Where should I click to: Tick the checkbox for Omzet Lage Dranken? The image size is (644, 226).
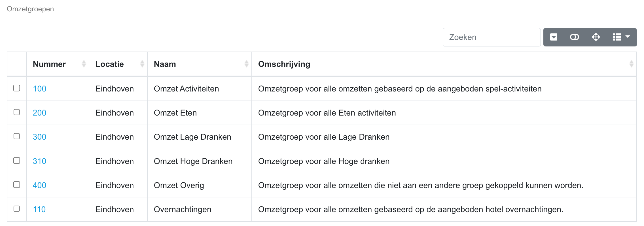pyautogui.click(x=17, y=136)
